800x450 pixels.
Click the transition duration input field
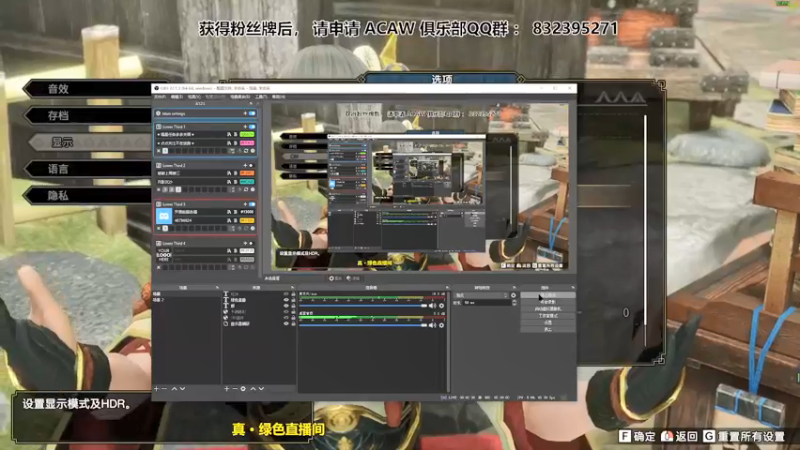[486, 303]
